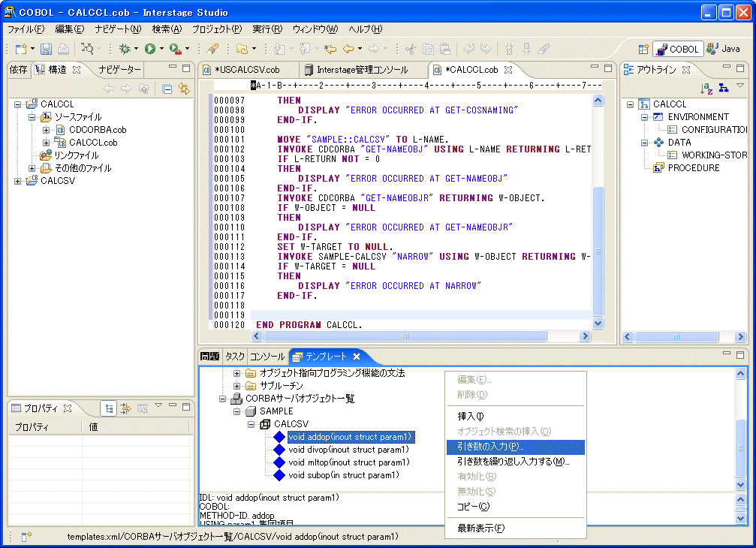Viewport: 756px width, 548px height.
Task: Select 最新表示(F) in context menu
Action: click(516, 528)
